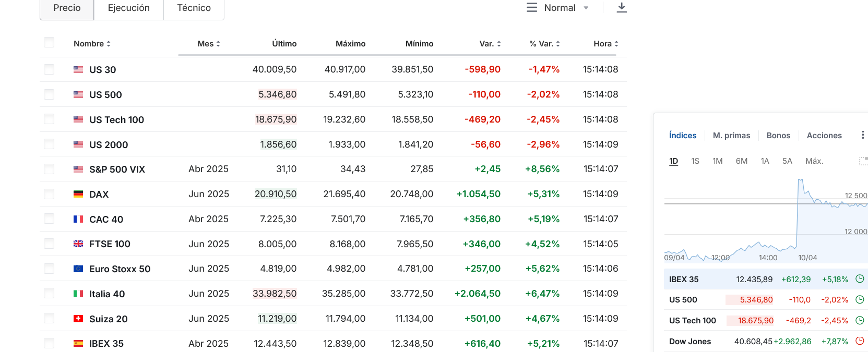Open the S&P 500 VIX link
Image resolution: width=868 pixels, height=352 pixels.
tap(117, 169)
